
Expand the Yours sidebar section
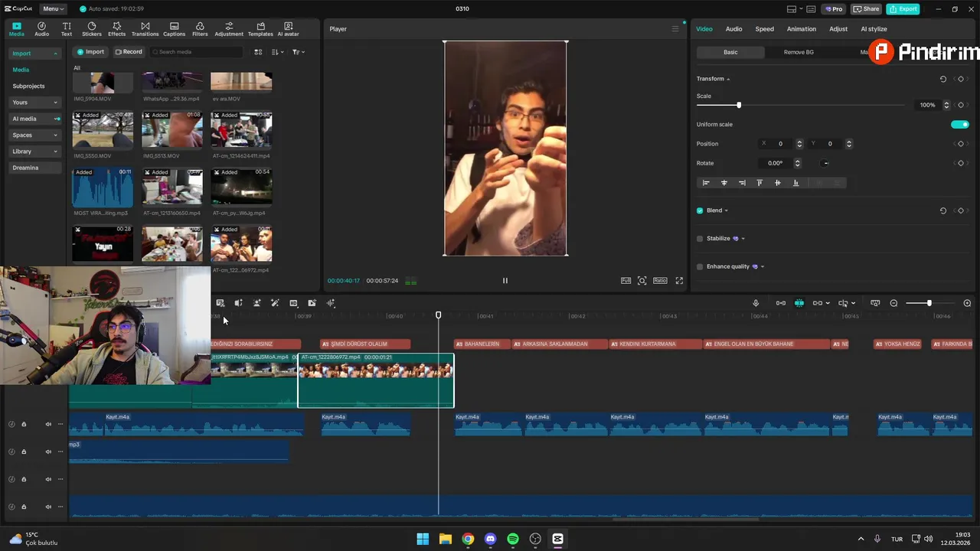[55, 103]
